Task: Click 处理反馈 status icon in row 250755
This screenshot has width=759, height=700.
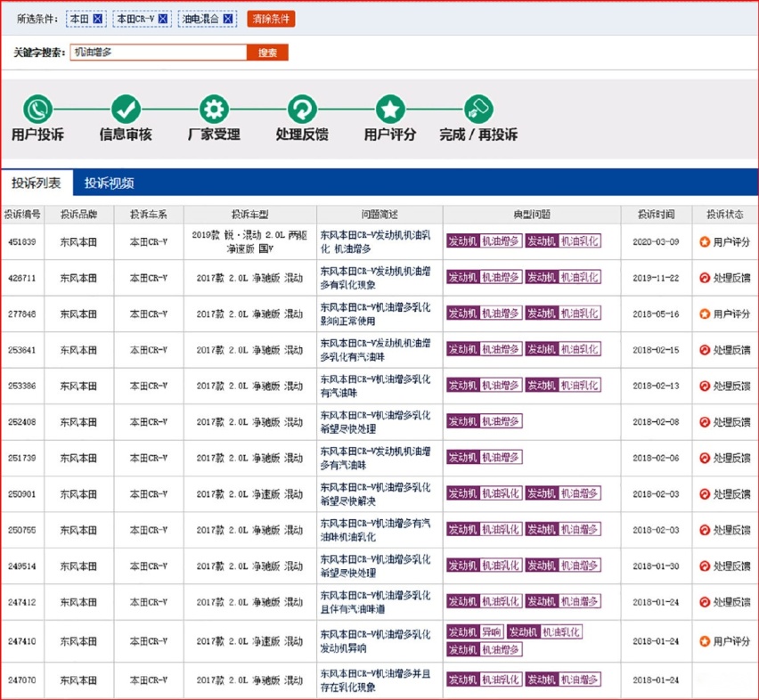Action: pyautogui.click(x=705, y=530)
